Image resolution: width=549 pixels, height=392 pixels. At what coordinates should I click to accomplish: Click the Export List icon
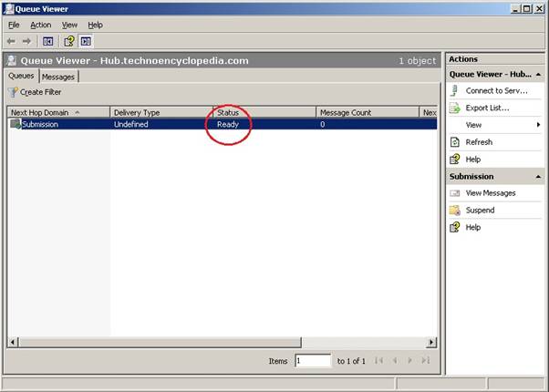455,108
